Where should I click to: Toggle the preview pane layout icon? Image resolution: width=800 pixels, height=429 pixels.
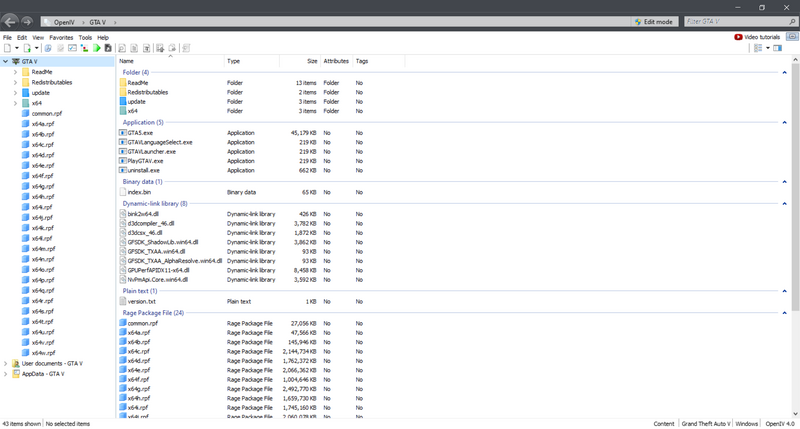pyautogui.click(x=778, y=48)
